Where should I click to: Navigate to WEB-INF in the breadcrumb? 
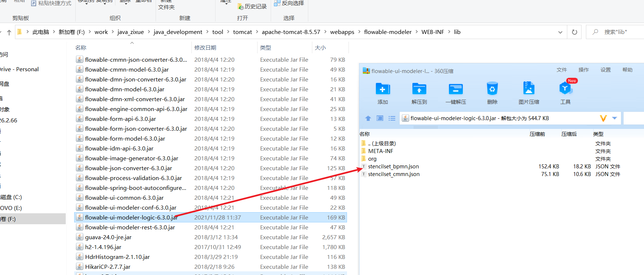(x=432, y=32)
